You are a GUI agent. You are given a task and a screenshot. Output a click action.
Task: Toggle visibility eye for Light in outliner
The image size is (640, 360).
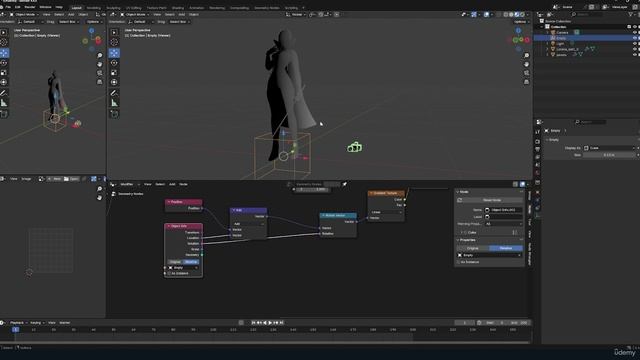(635, 43)
